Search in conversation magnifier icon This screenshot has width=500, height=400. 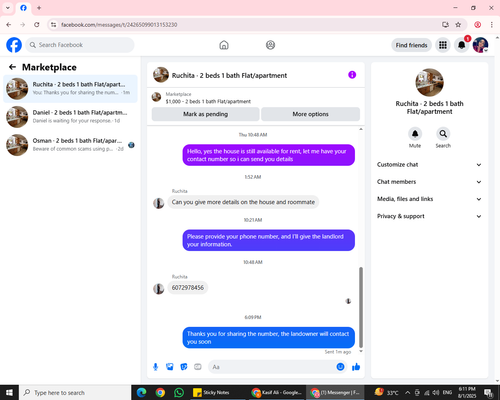pos(443,134)
